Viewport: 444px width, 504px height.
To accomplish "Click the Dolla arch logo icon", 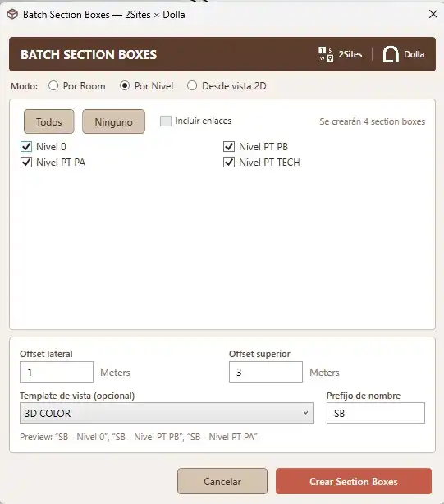I will tap(391, 54).
